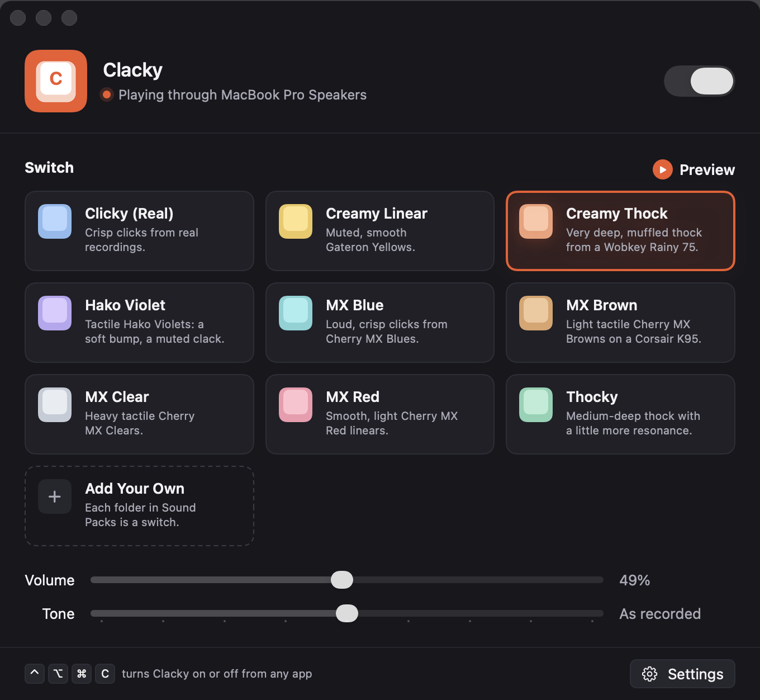Choose the Thocky switch title
Viewport: 760px width, 700px height.
tap(592, 397)
